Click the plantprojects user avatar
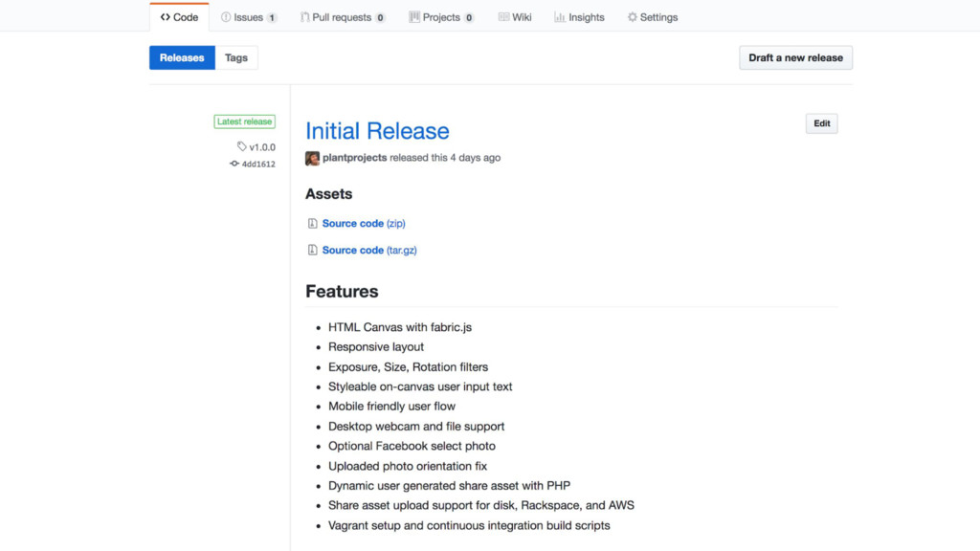This screenshot has height=551, width=980. [x=312, y=158]
